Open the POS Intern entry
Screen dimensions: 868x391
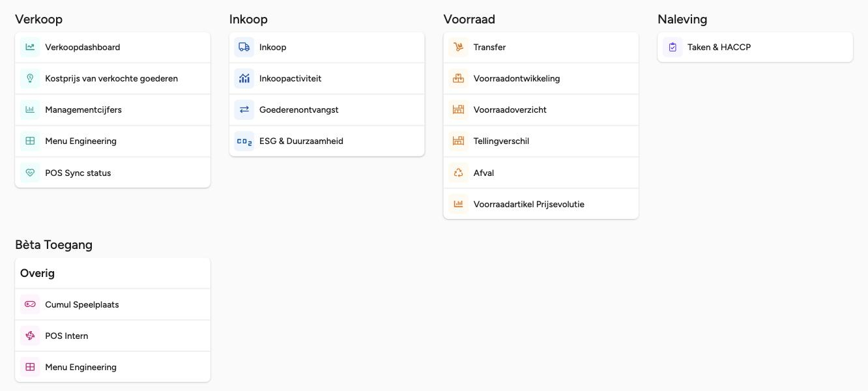tap(113, 336)
